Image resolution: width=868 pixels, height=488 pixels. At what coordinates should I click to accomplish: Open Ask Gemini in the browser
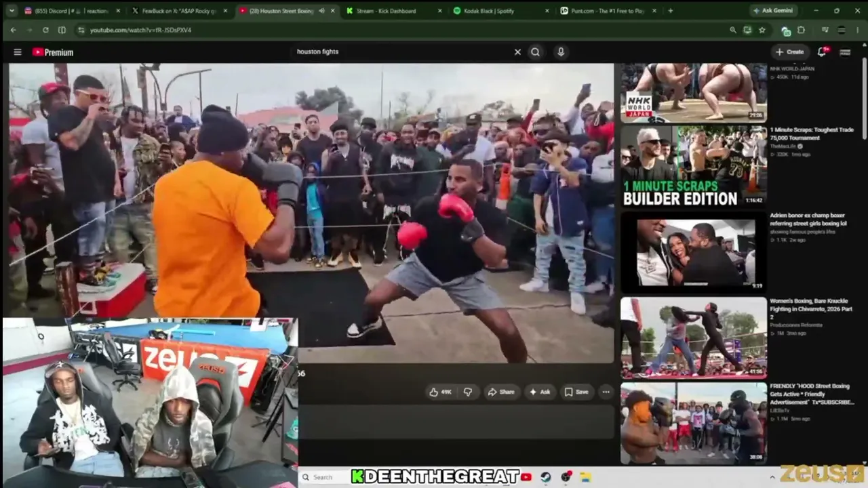pyautogui.click(x=773, y=11)
